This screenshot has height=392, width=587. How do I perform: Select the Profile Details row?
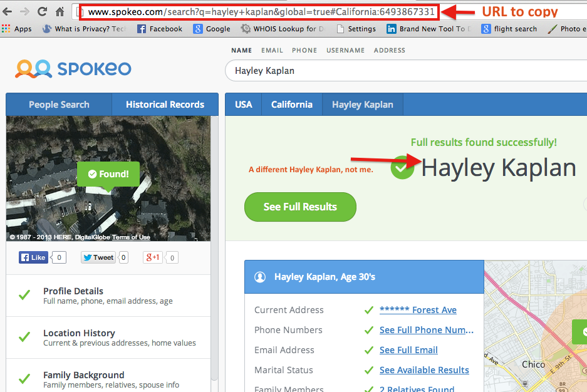click(108, 296)
